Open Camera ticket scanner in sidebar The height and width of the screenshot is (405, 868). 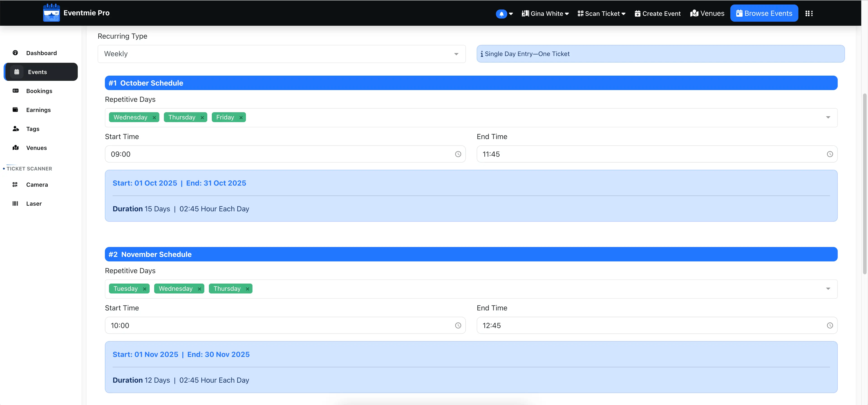37,184
